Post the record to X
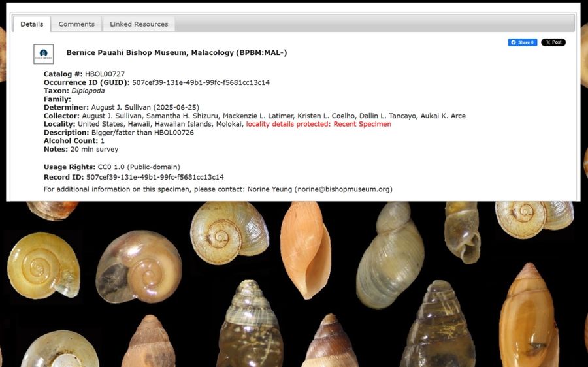 coord(553,42)
